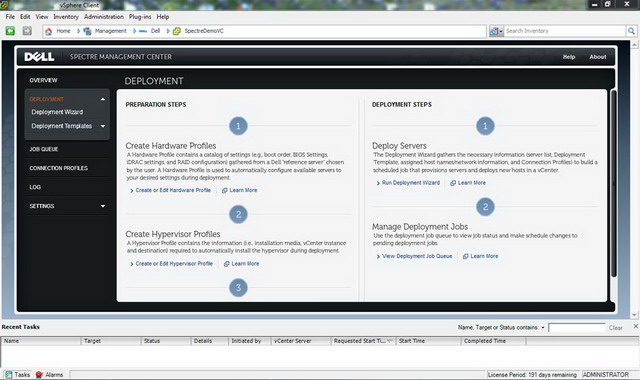
Task: Click the SpectreDemoVC breadcrumb icon
Action: [177, 31]
